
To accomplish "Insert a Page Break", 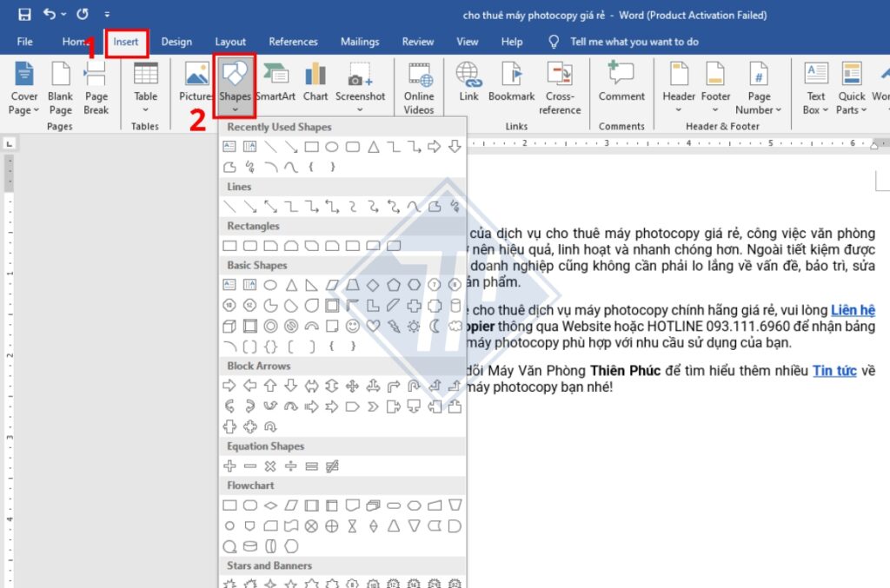I will pyautogui.click(x=96, y=84).
